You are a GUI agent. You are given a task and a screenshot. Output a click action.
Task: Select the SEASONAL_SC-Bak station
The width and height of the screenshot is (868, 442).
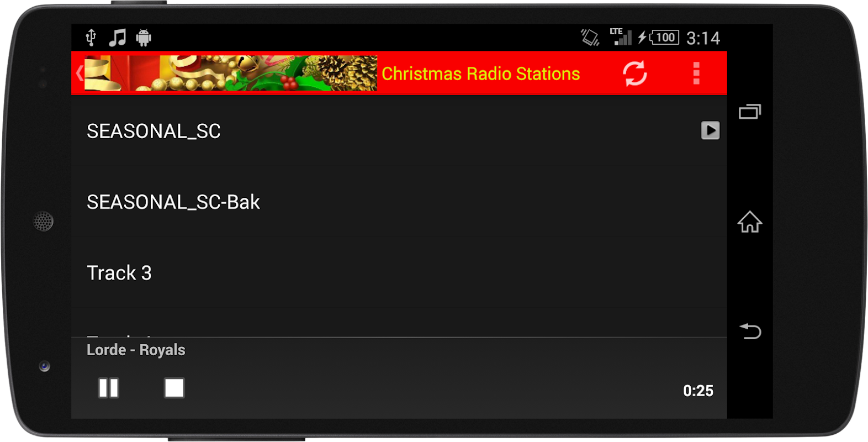[x=399, y=202]
